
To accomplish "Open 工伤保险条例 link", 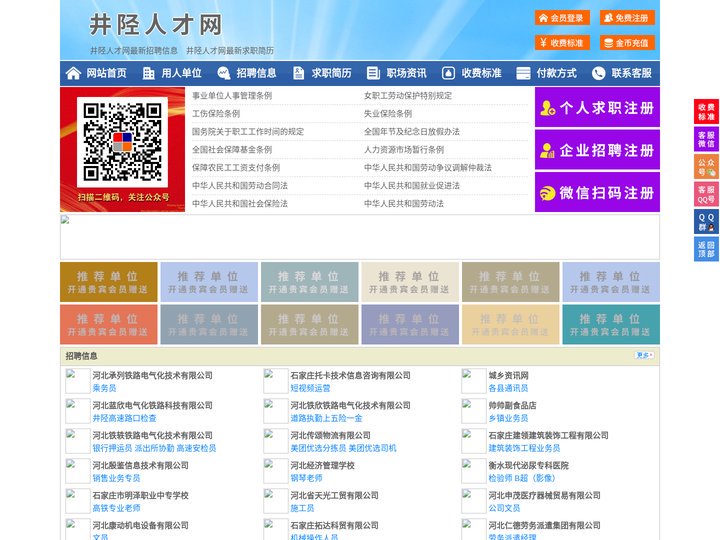I will pyautogui.click(x=216, y=113).
